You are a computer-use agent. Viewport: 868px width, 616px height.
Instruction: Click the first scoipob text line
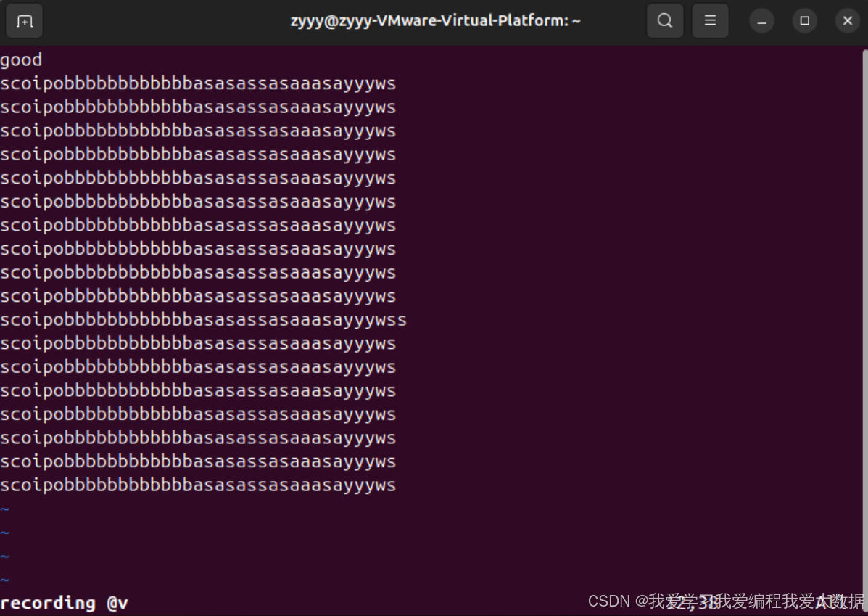click(x=197, y=83)
